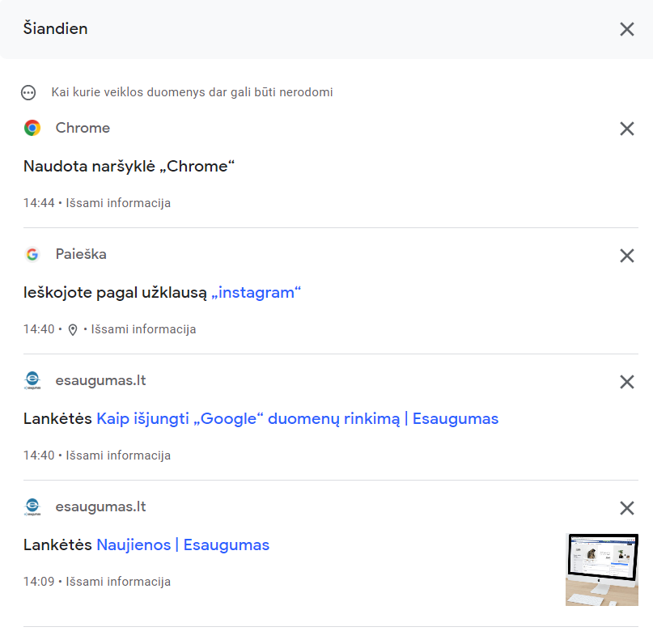This screenshot has height=644, width=653.
Task: Click the second esaugumas.lt site favicon
Action: [32, 506]
